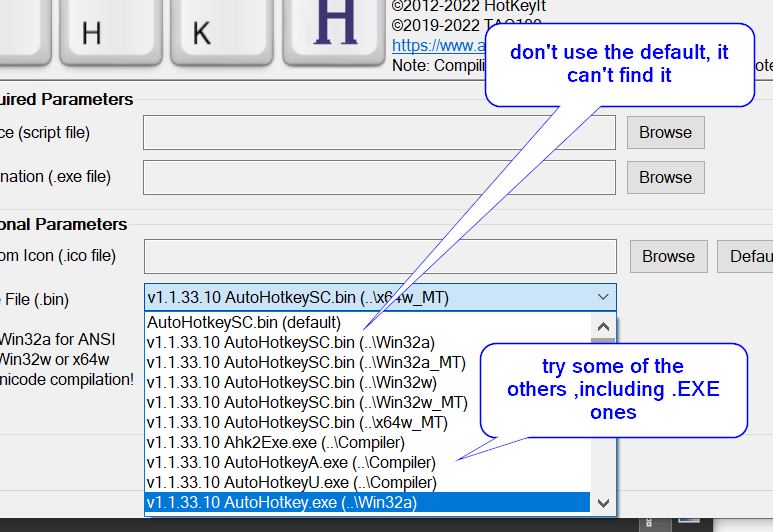Click the base file list scroll-up arrow
Viewport: 773px width, 532px height.
pyautogui.click(x=603, y=326)
